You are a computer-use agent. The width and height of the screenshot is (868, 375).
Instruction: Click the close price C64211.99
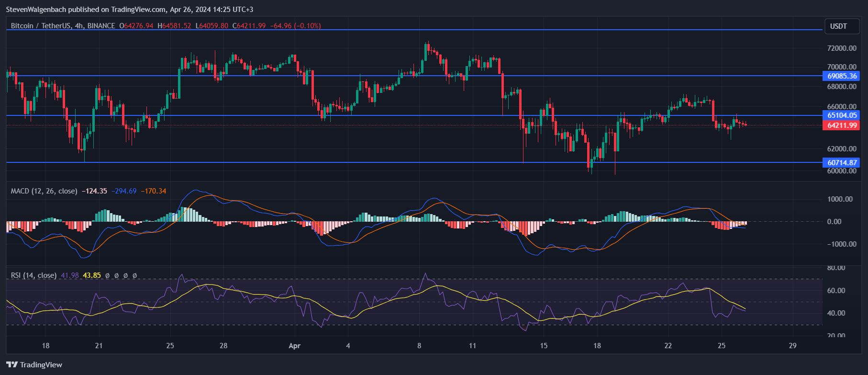(x=249, y=26)
